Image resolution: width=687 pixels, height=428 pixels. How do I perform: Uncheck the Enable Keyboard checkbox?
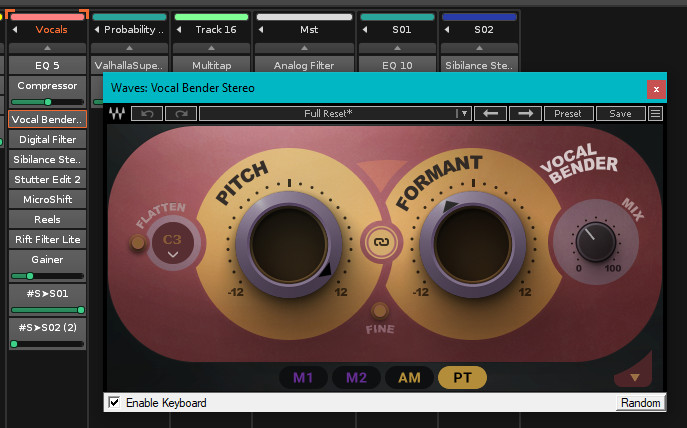[x=114, y=402]
